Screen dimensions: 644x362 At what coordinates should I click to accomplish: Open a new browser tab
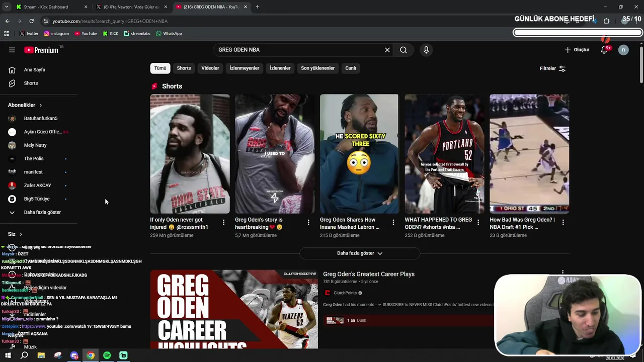(258, 7)
